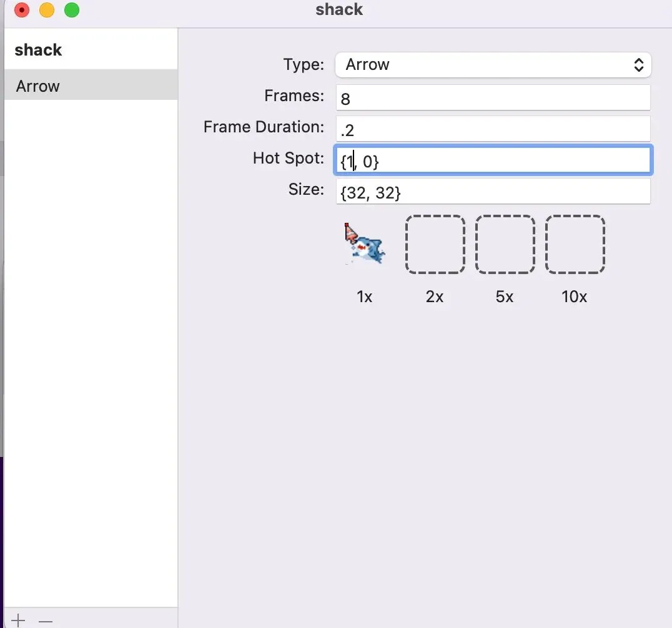The image size is (672, 628).
Task: Click the "2x" scale label
Action: click(x=435, y=297)
